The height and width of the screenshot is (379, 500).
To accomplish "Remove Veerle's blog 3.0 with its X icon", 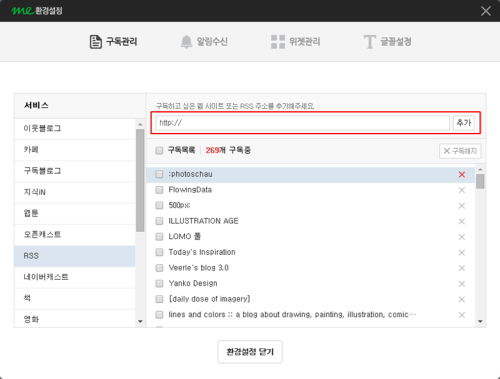I will (462, 268).
